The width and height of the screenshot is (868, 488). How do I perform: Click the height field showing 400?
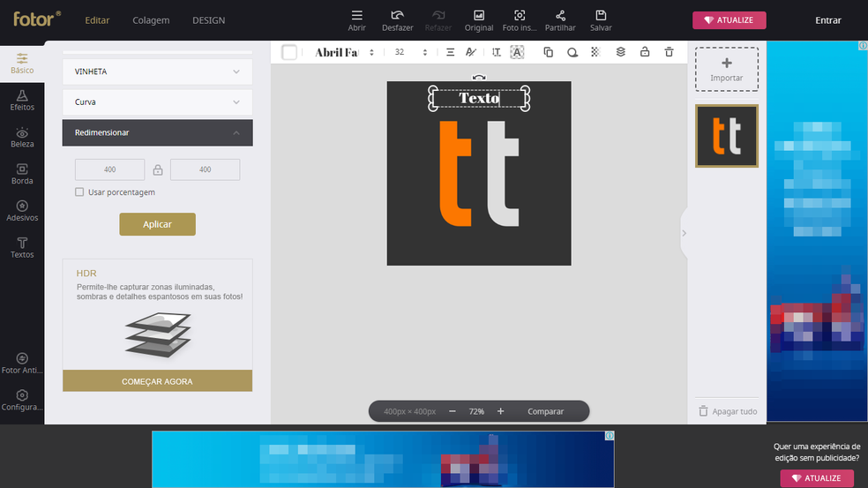205,169
